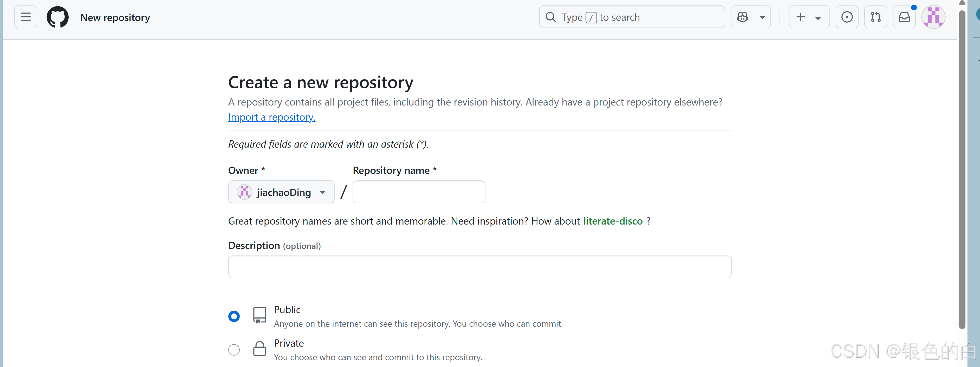
Task: Open the Pull requests icon
Action: (x=875, y=17)
